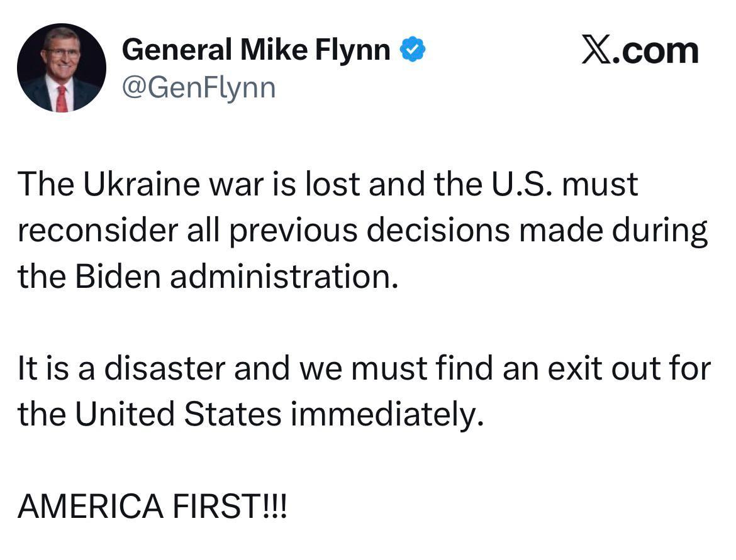Select the X.com wordmark in the corner
Image resolution: width=736 pixels, height=560 pixels.
pos(638,49)
